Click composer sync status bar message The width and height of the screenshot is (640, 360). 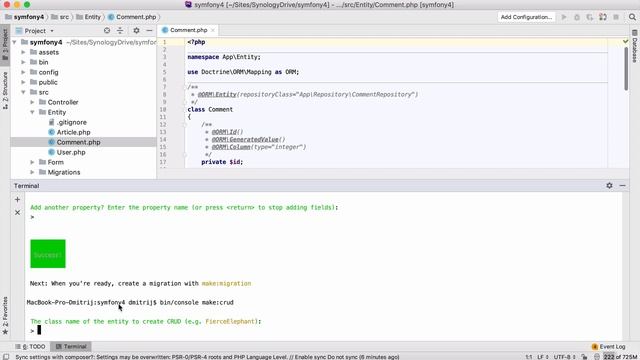click(x=207, y=357)
